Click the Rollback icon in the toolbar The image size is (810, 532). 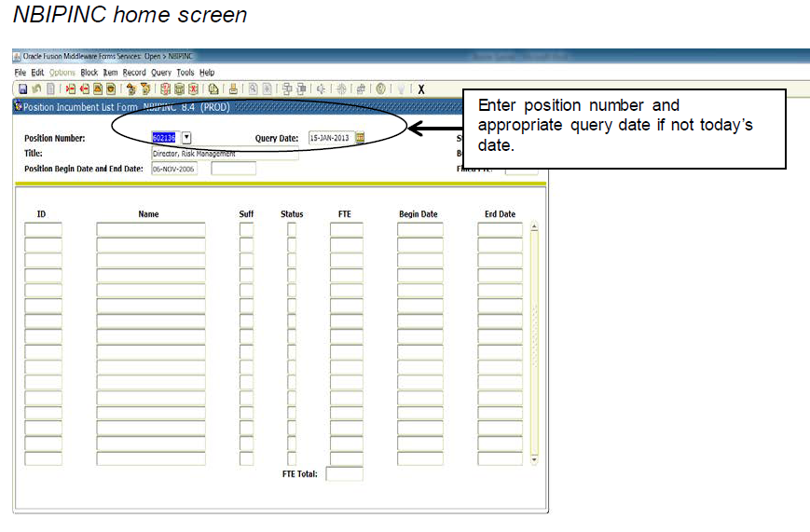pyautogui.click(x=34, y=89)
